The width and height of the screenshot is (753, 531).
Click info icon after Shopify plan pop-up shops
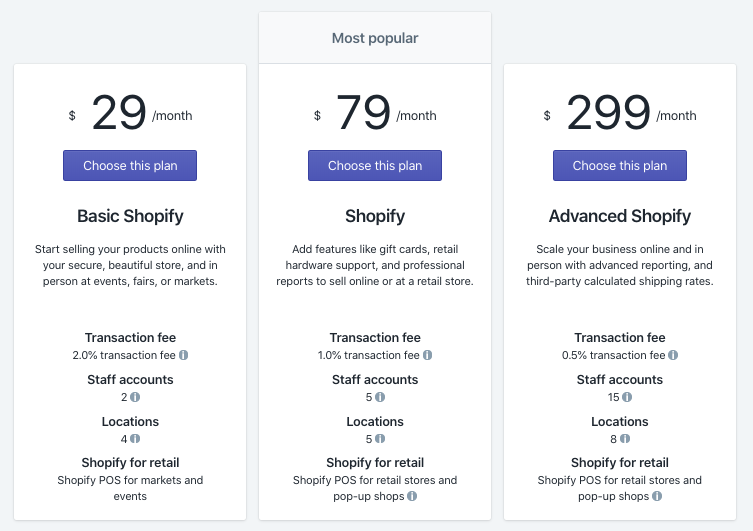(412, 496)
